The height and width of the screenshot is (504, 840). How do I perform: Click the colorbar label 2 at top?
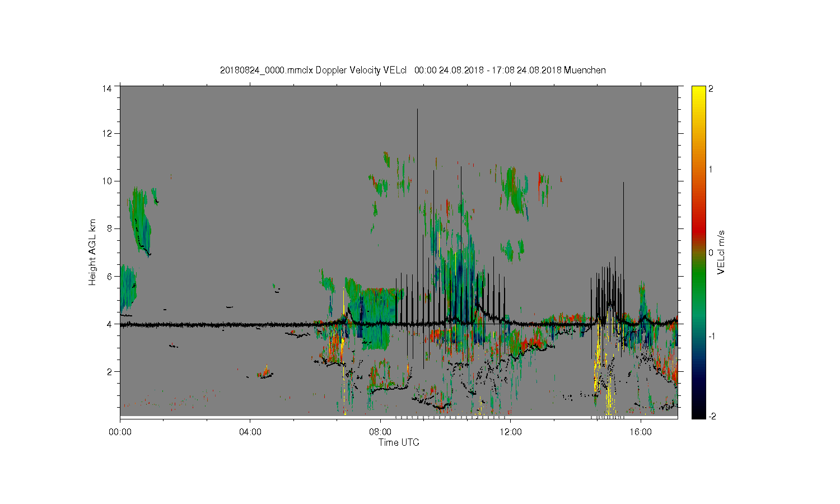point(711,88)
